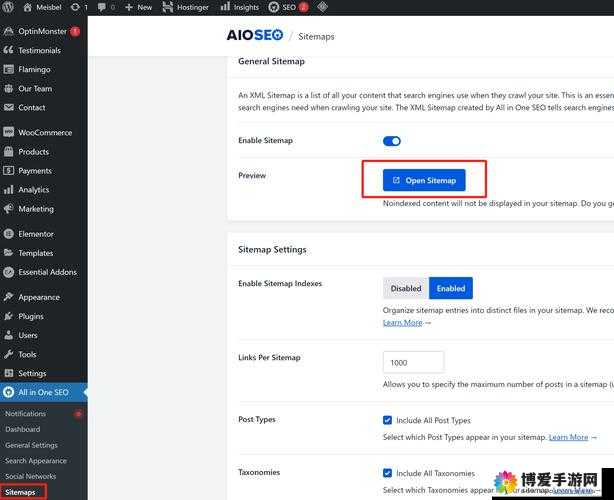The width and height of the screenshot is (614, 500).
Task: Click the Sitemap Settings heading
Action: pyautogui.click(x=272, y=249)
